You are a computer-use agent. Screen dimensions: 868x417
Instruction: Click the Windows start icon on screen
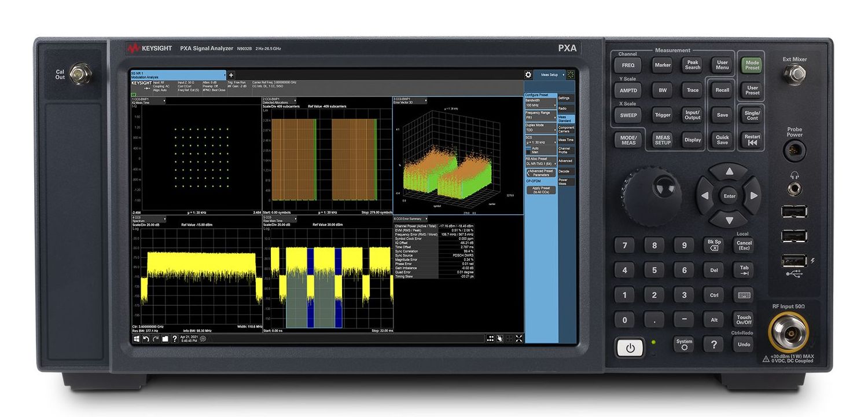click(x=137, y=339)
